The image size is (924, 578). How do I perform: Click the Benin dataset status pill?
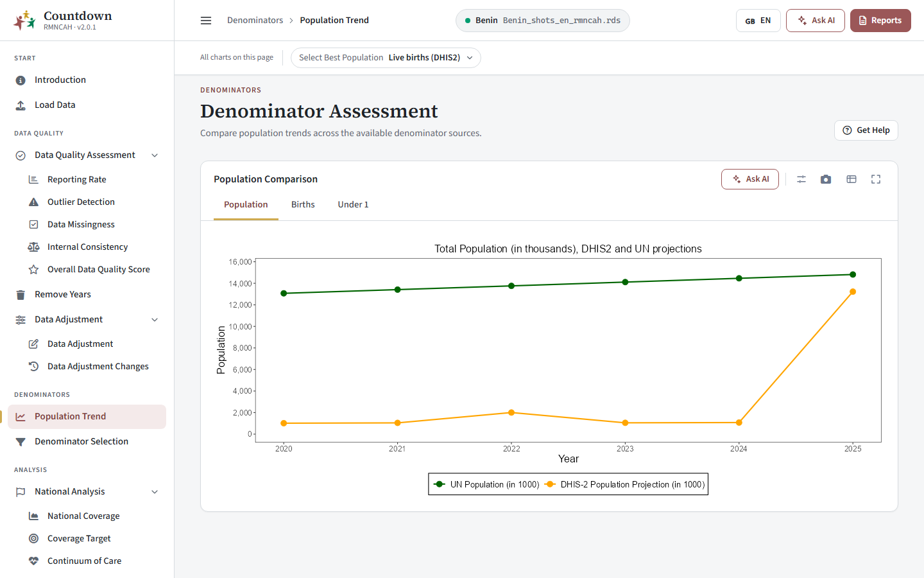coord(543,21)
